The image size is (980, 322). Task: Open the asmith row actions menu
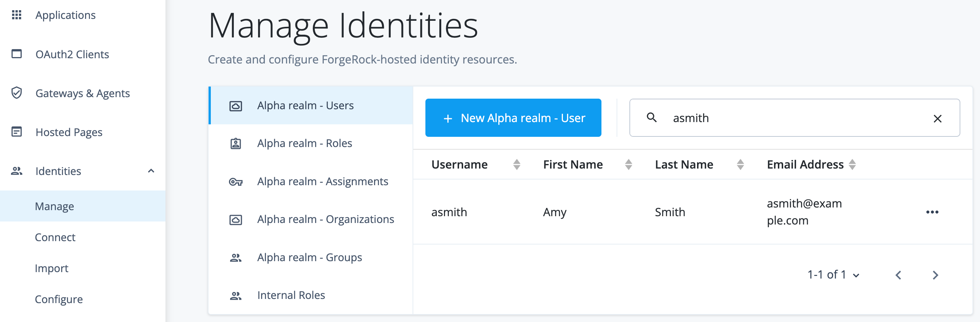click(x=932, y=212)
